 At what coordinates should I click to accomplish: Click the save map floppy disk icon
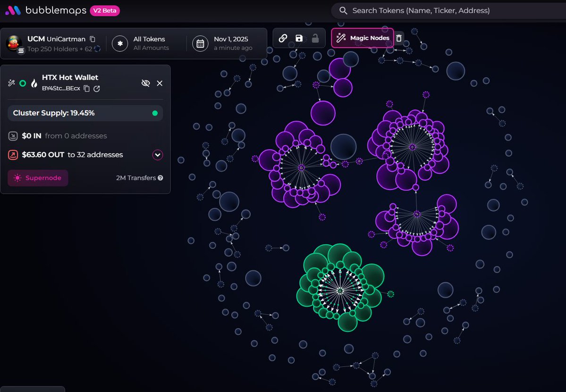pyautogui.click(x=299, y=38)
